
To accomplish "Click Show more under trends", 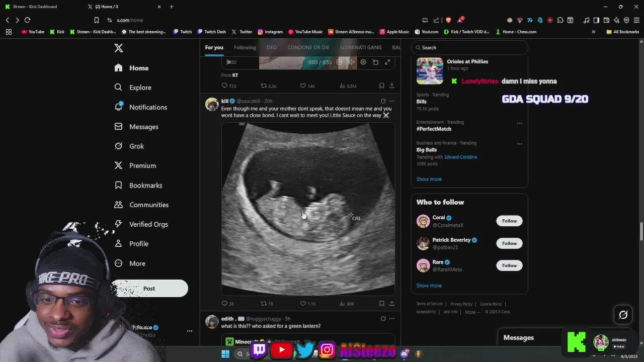I will coord(429,179).
